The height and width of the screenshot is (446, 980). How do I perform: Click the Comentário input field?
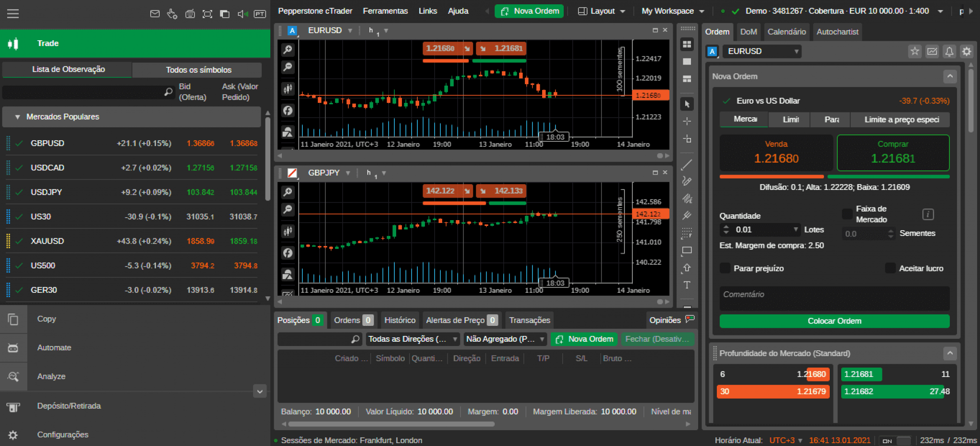click(834, 298)
